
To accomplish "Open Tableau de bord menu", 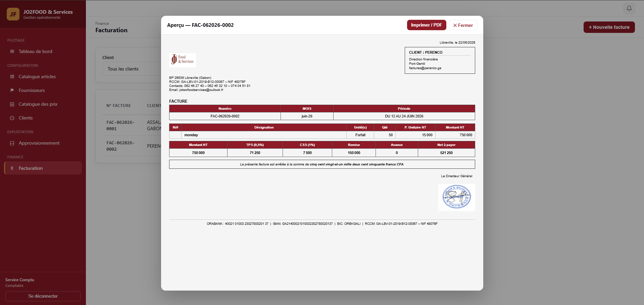I will pyautogui.click(x=43, y=51).
